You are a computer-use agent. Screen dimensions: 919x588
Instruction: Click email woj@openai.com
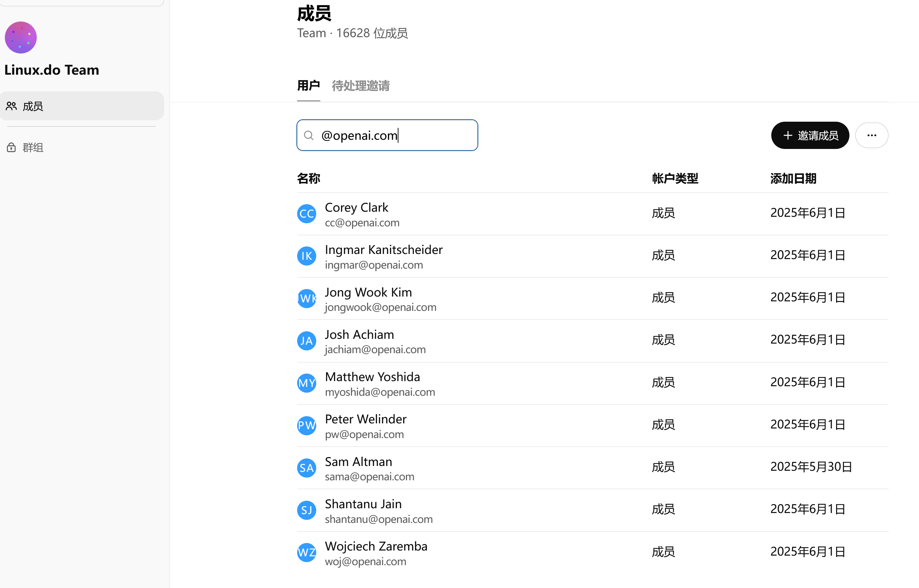click(365, 562)
